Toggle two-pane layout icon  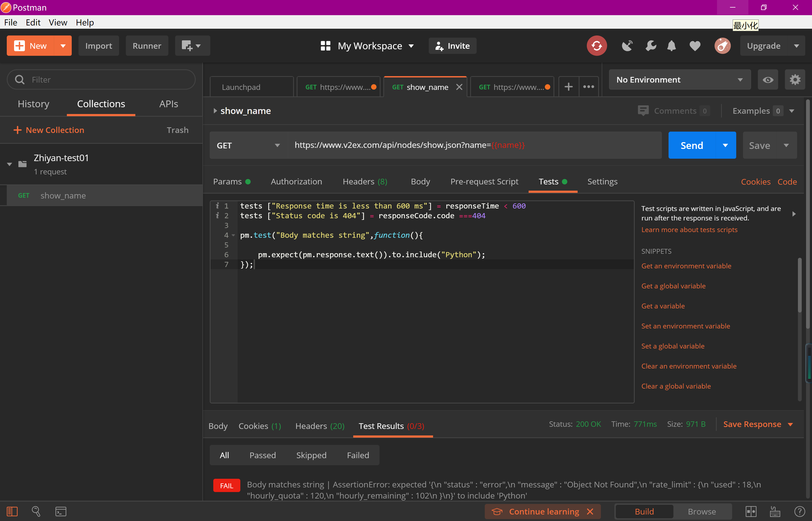[751, 512]
